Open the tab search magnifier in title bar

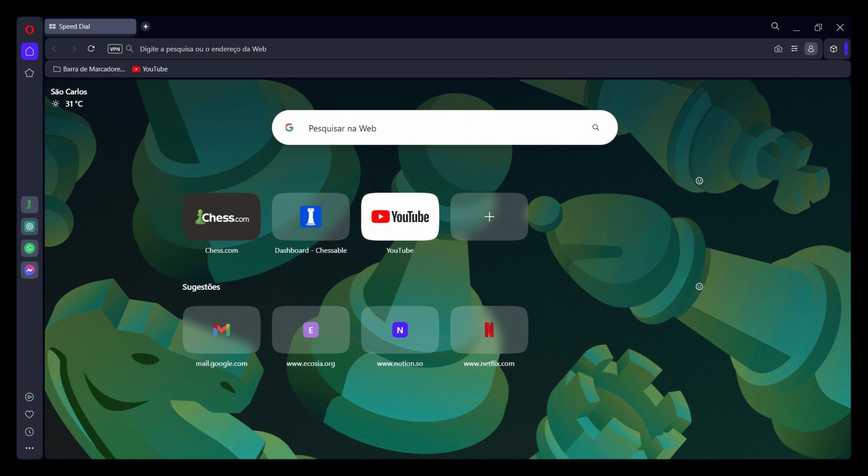775,27
